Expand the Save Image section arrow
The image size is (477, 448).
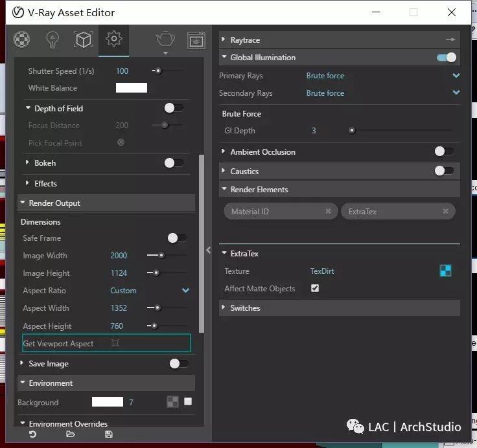pyautogui.click(x=21, y=363)
